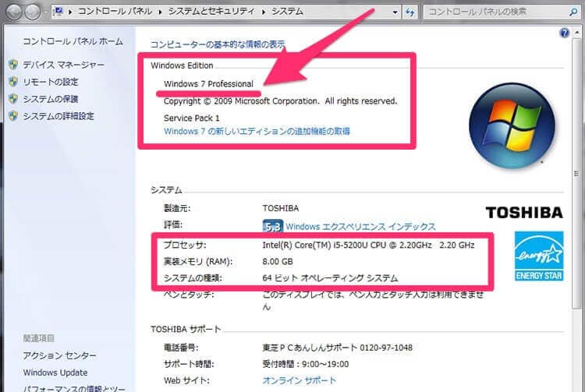
Task: Click the 実装メモリ (RAM): label
Action: tap(198, 262)
